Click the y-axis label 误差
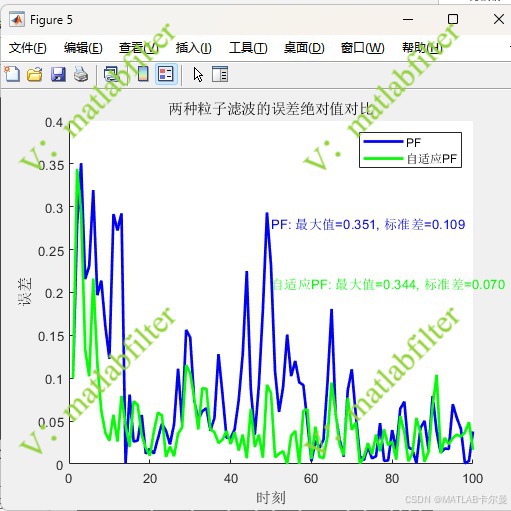This screenshot has height=511, width=511. click(x=25, y=292)
